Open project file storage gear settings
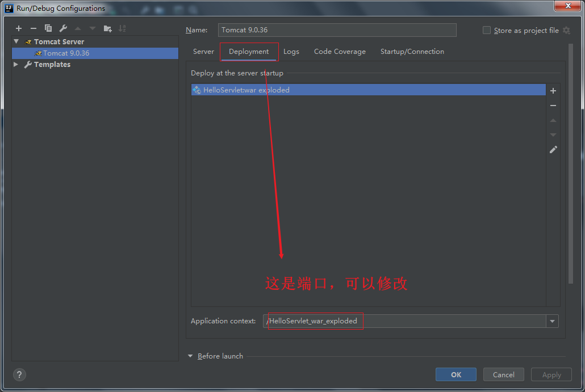Viewport: 585px width, 392px height. (566, 31)
